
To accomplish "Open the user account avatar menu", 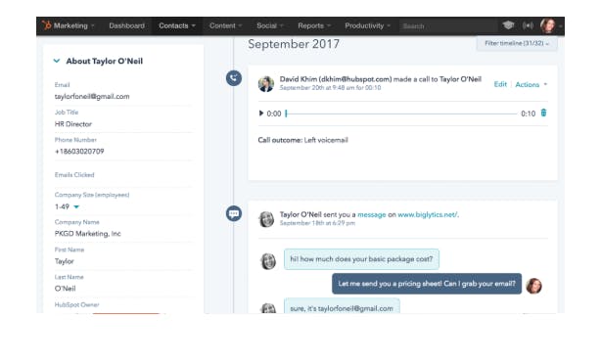I will coord(548,25).
